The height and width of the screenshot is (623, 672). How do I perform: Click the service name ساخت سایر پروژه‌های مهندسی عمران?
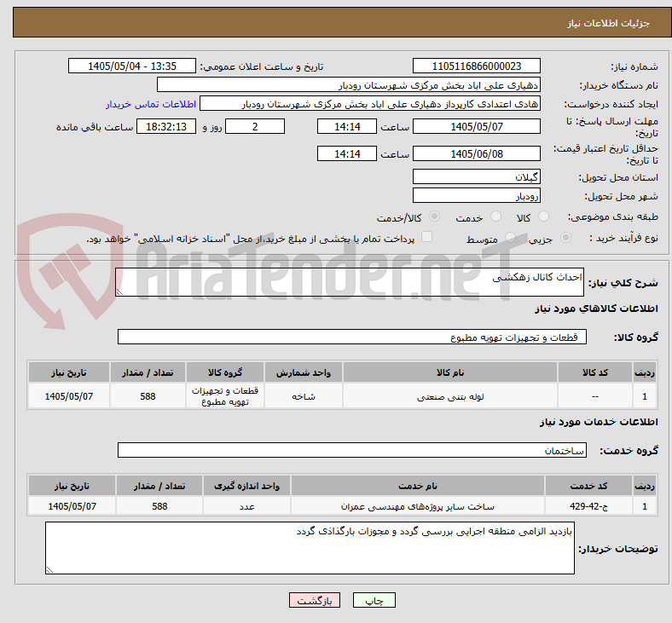[x=418, y=505]
